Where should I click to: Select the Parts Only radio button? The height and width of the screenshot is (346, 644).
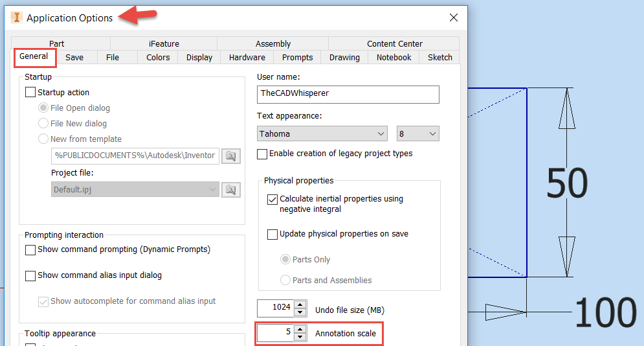point(285,259)
